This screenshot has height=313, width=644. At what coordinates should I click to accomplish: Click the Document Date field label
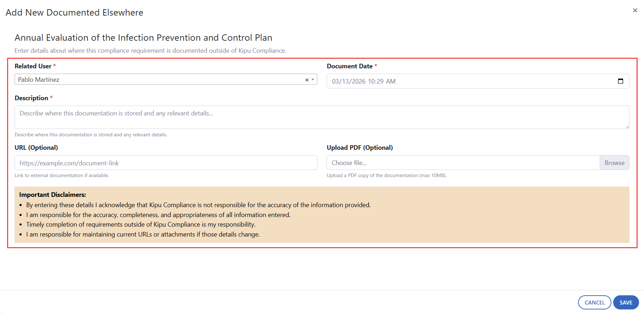[349, 66]
